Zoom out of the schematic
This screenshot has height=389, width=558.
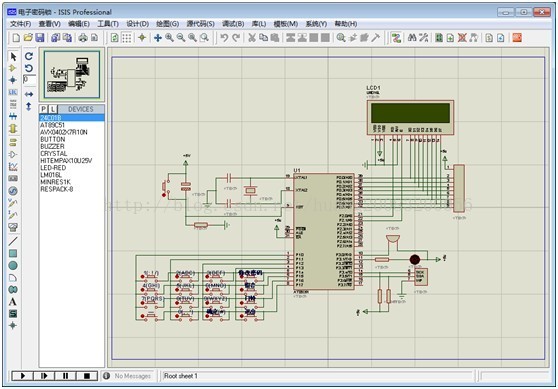click(x=181, y=38)
